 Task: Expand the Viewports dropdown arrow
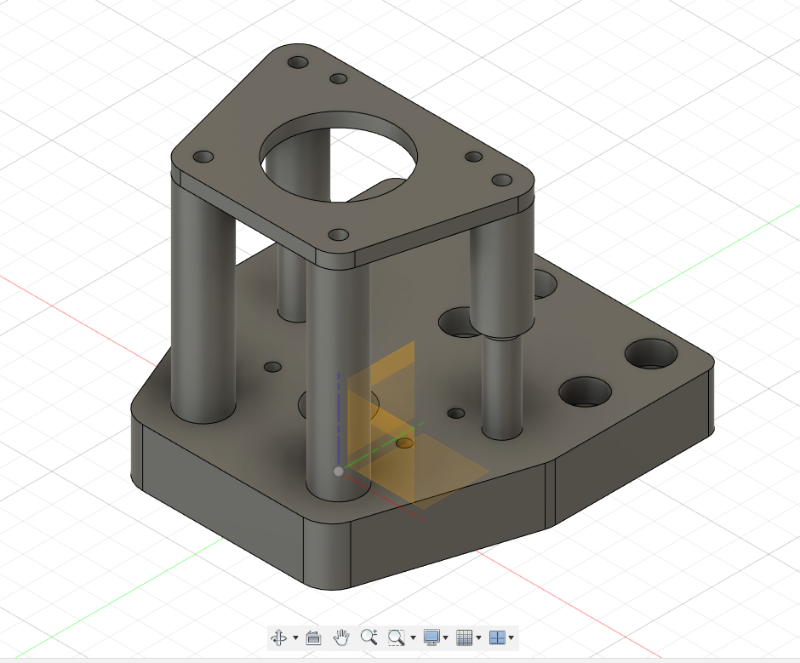[511, 638]
